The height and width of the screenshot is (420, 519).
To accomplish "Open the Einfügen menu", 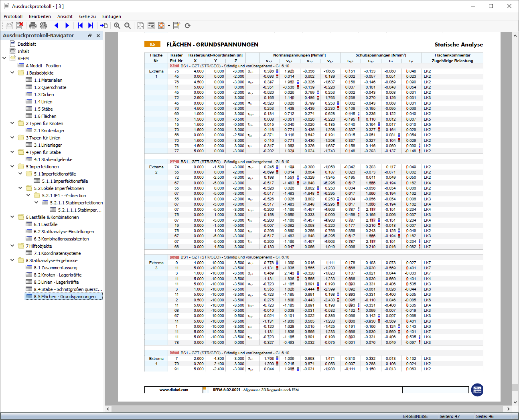I will [x=112, y=16].
